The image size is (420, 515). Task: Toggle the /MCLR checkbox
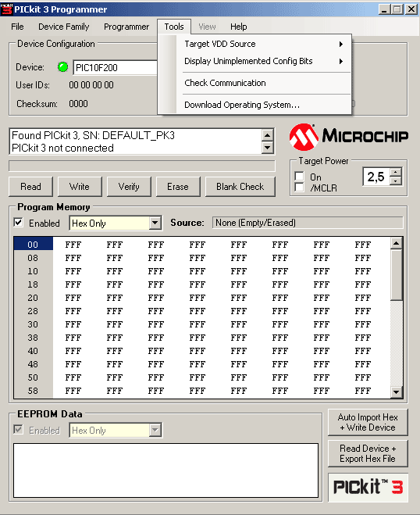pyautogui.click(x=299, y=188)
